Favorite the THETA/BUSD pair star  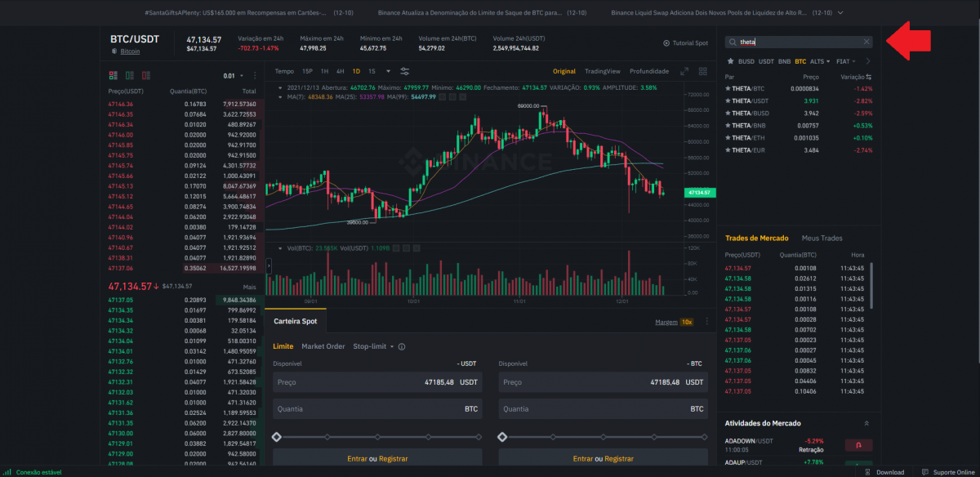pyautogui.click(x=728, y=113)
